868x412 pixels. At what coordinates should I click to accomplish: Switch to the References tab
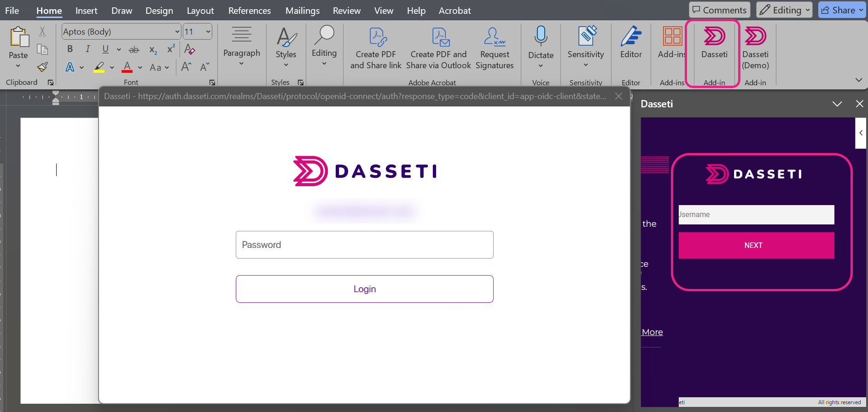250,11
